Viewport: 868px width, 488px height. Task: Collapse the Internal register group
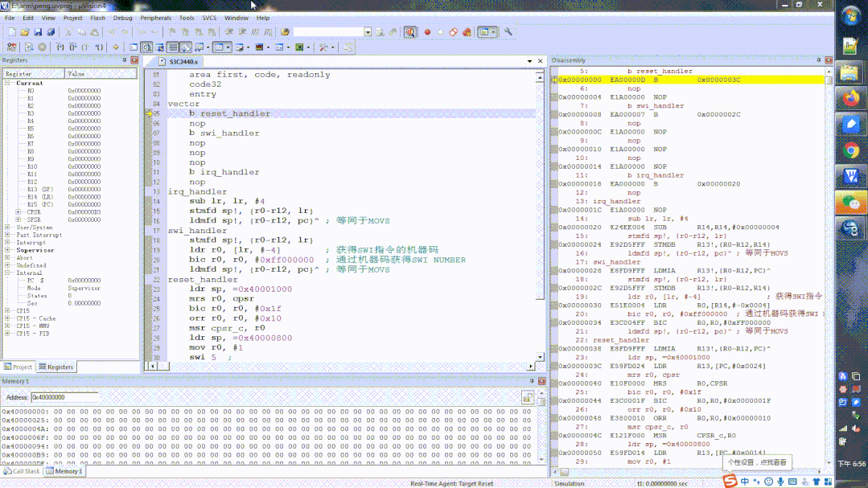8,273
